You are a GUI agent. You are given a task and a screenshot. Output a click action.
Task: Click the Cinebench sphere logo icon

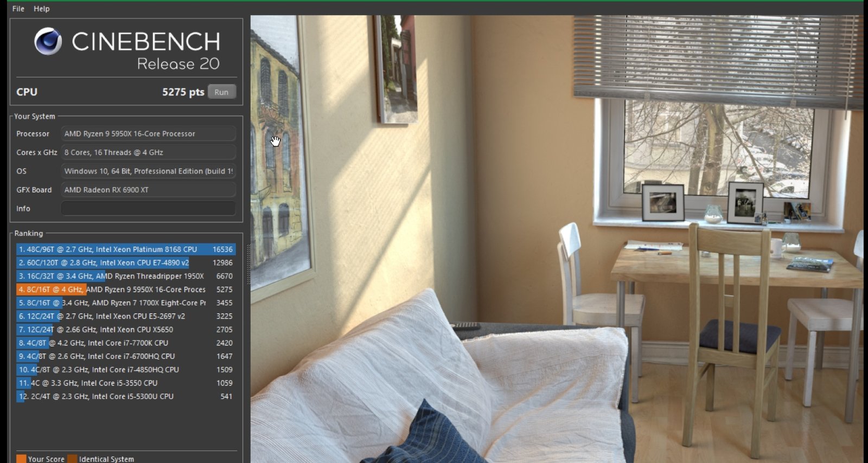point(48,41)
